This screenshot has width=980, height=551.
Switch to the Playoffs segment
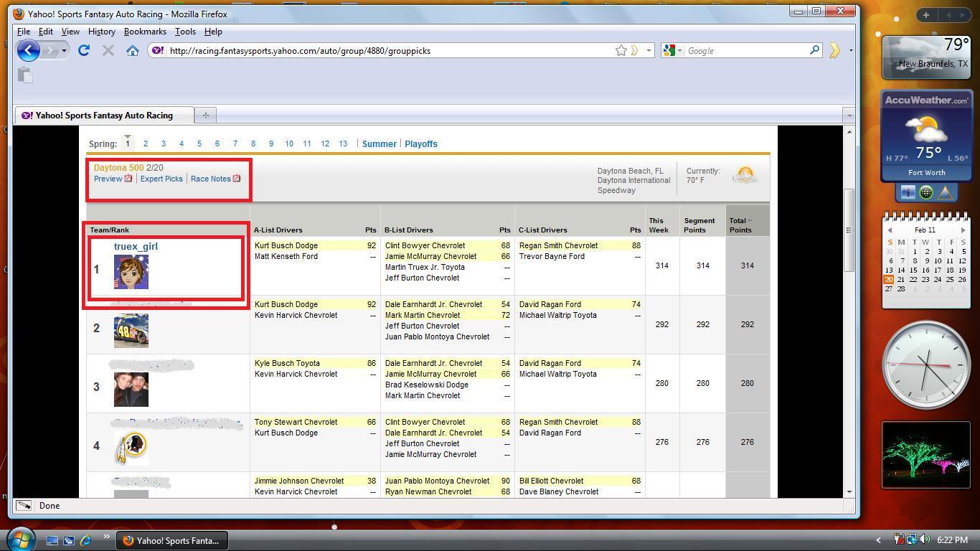421,143
